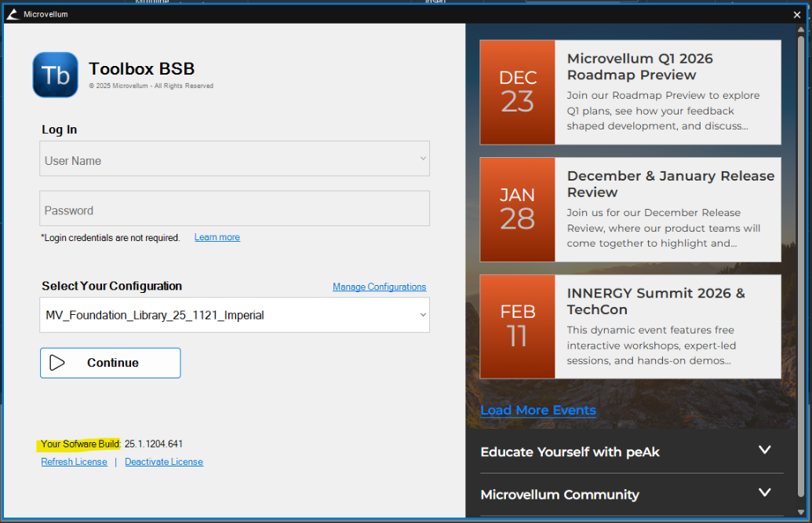
Task: Click the Load More Events link
Action: coord(537,410)
